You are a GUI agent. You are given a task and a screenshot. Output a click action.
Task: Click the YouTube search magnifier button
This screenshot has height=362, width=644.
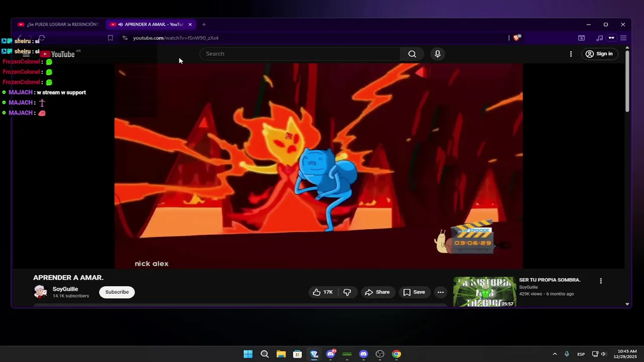[x=412, y=54]
